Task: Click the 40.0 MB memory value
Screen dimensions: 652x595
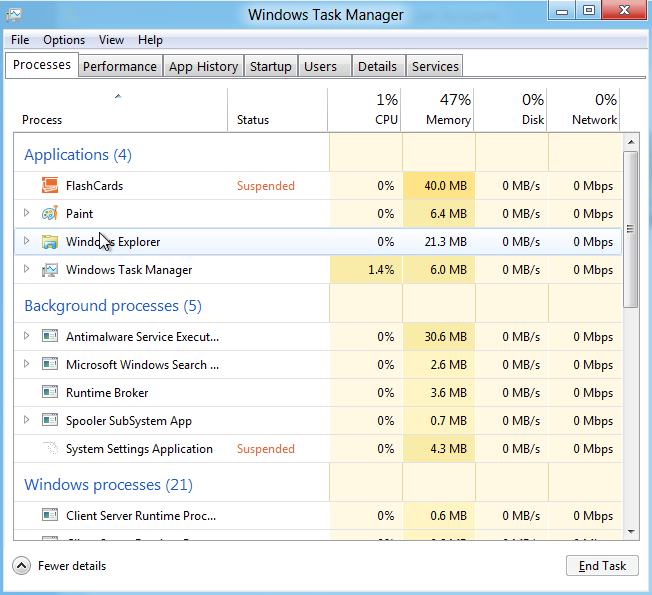Action: [x=445, y=185]
